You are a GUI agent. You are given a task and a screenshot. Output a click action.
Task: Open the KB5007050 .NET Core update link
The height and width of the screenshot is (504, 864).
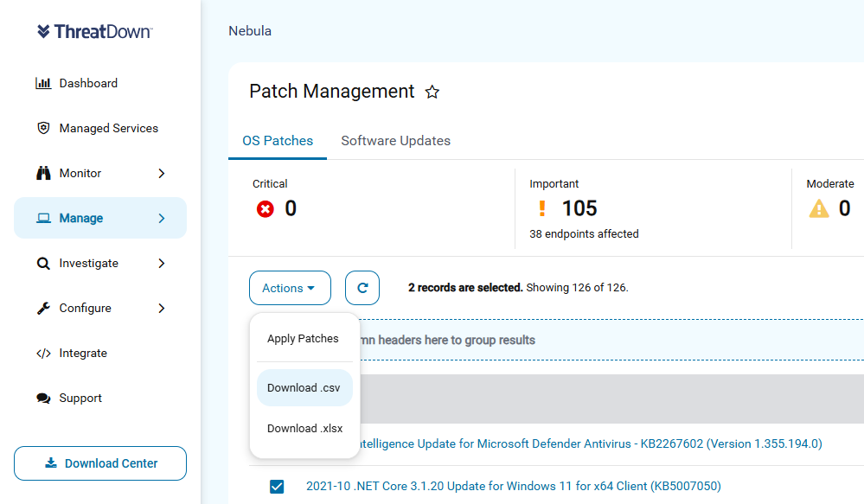(514, 487)
